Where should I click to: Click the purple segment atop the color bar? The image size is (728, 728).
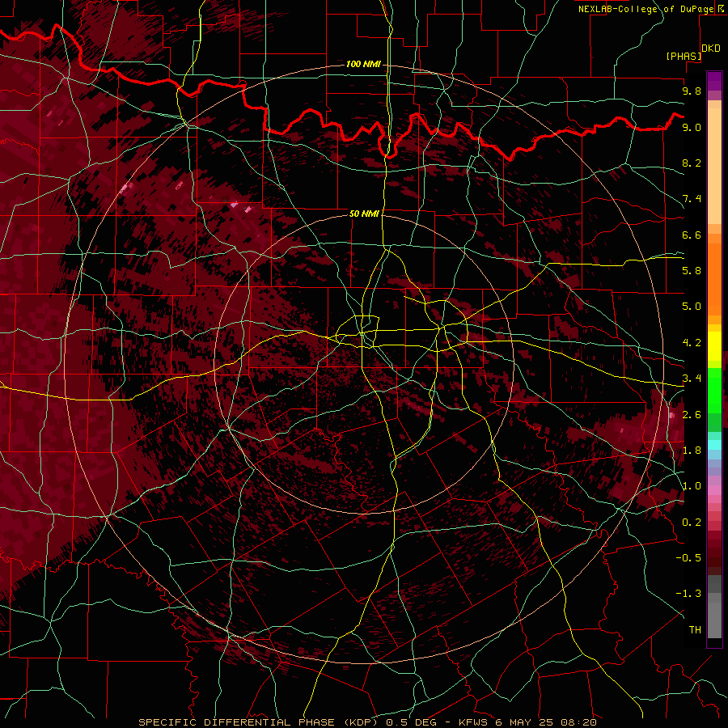pos(714,81)
